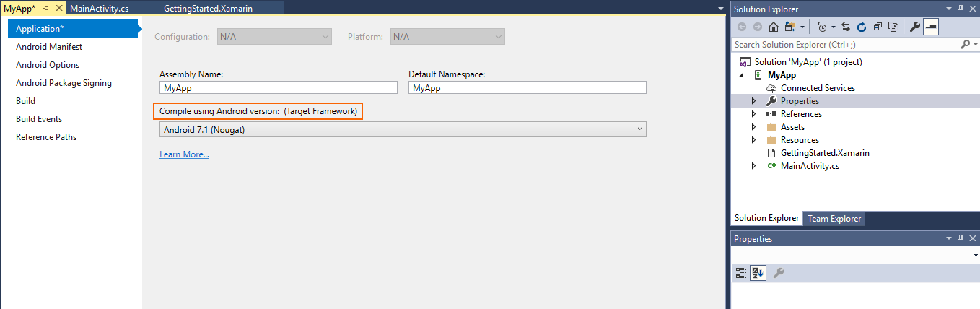Click the Assembly Name input field

pos(279,87)
